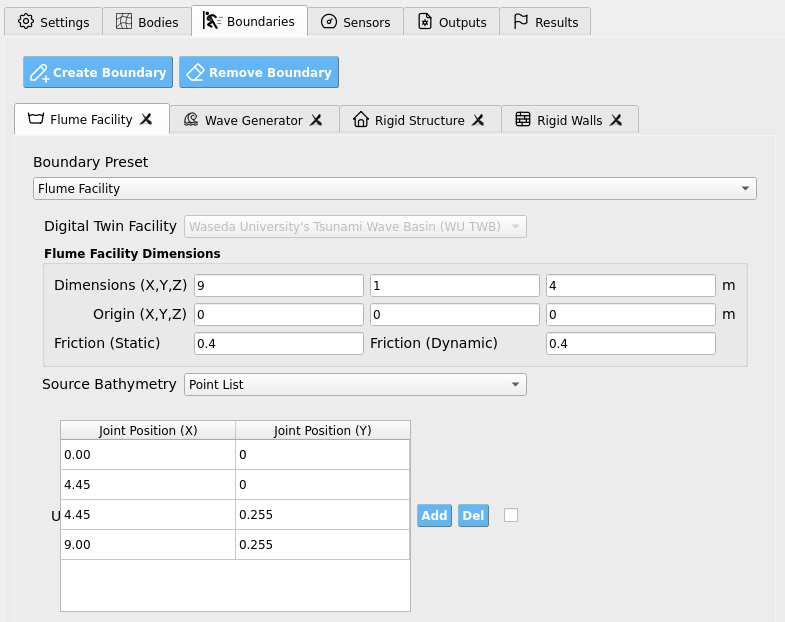785x622 pixels.
Task: Close the Rigid Walls tab
Action: tap(616, 120)
